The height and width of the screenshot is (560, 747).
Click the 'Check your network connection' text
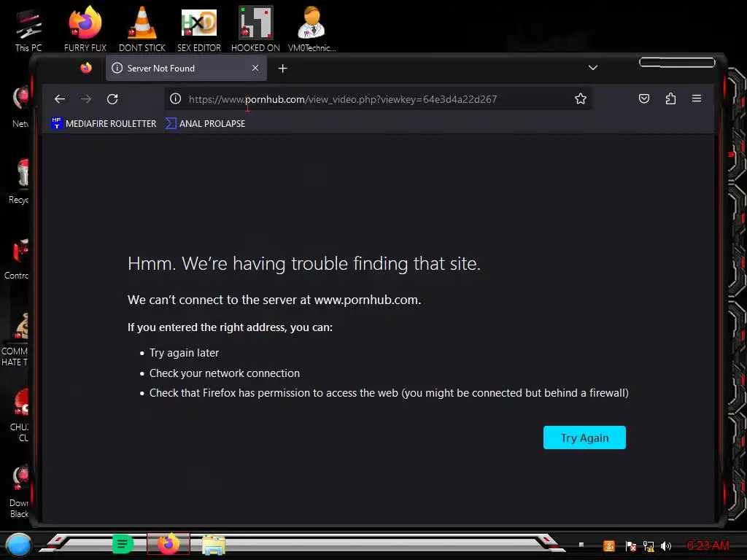click(225, 373)
